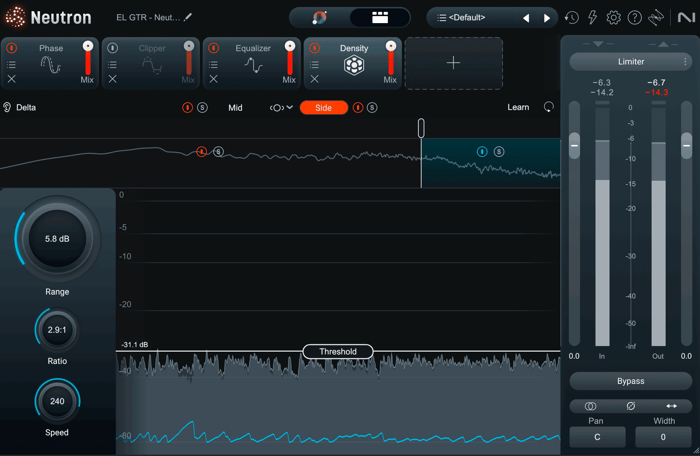This screenshot has height=456, width=700.
Task: Open Neutron settings gear
Action: [613, 17]
